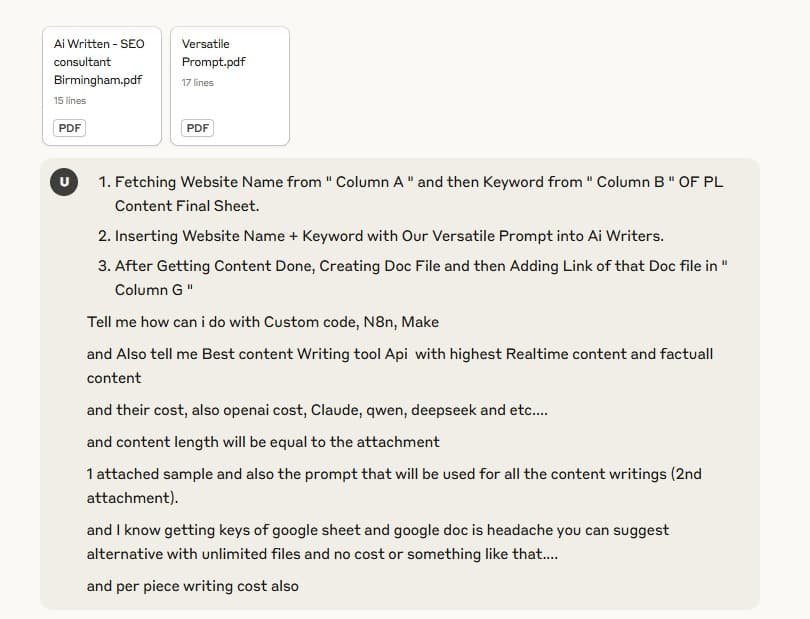Click the "17 lines" label on the second attachment

(x=197, y=82)
